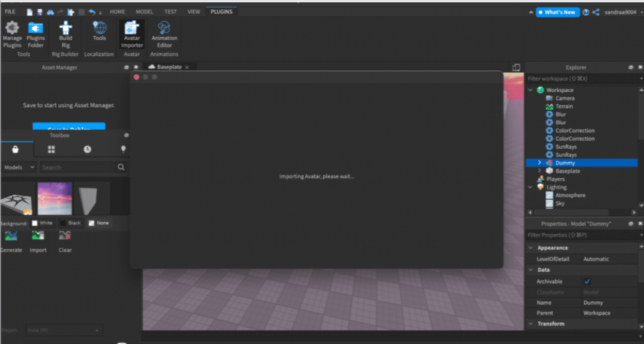Click the What's New button

coord(558,12)
